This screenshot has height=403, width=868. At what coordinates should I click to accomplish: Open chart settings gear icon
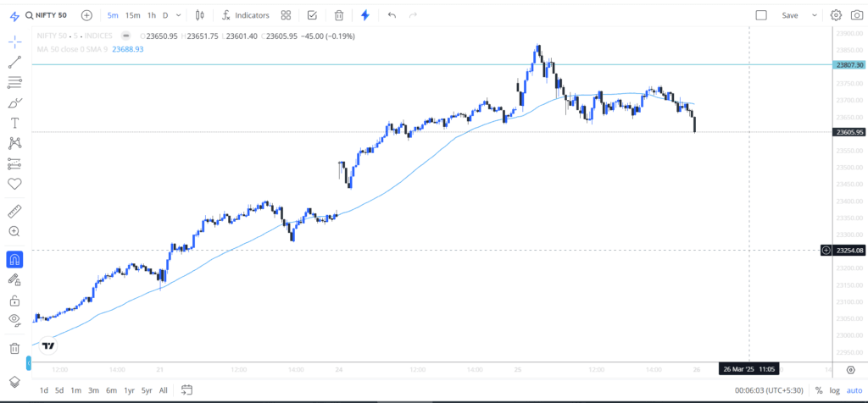[837, 15]
